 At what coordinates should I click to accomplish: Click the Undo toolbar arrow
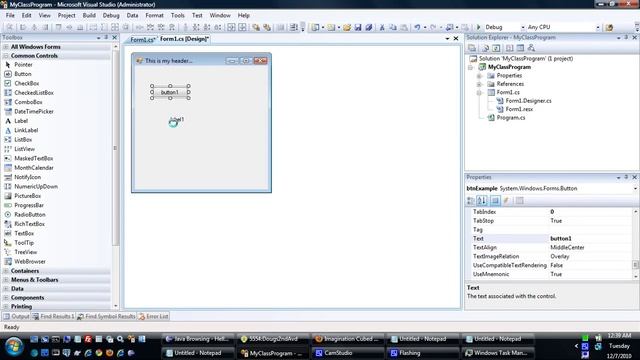click(417, 27)
